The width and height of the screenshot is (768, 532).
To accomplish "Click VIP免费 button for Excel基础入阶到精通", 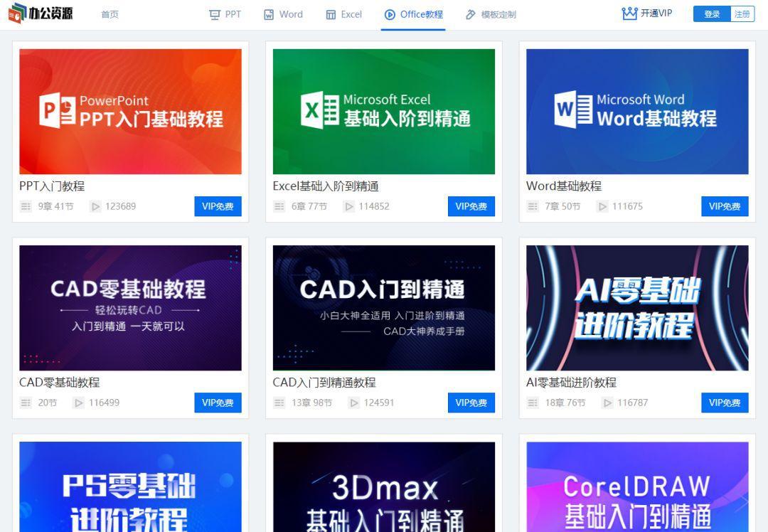I will click(471, 206).
